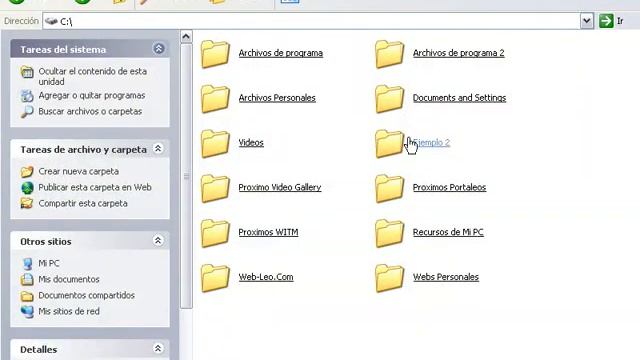Screen dimensions: 640x360
Task: Click the Dirección address field showing C:\
Action: 311,21
